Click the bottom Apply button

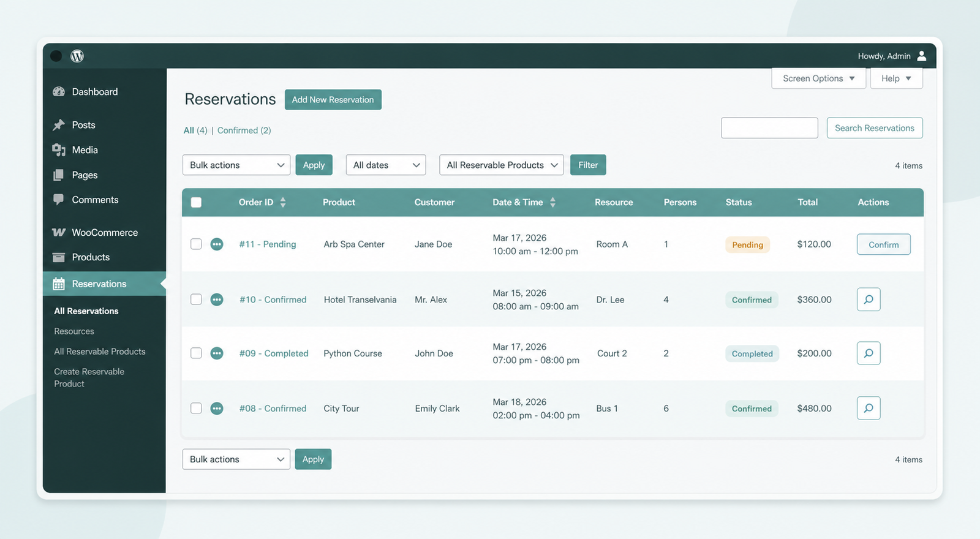tap(313, 459)
